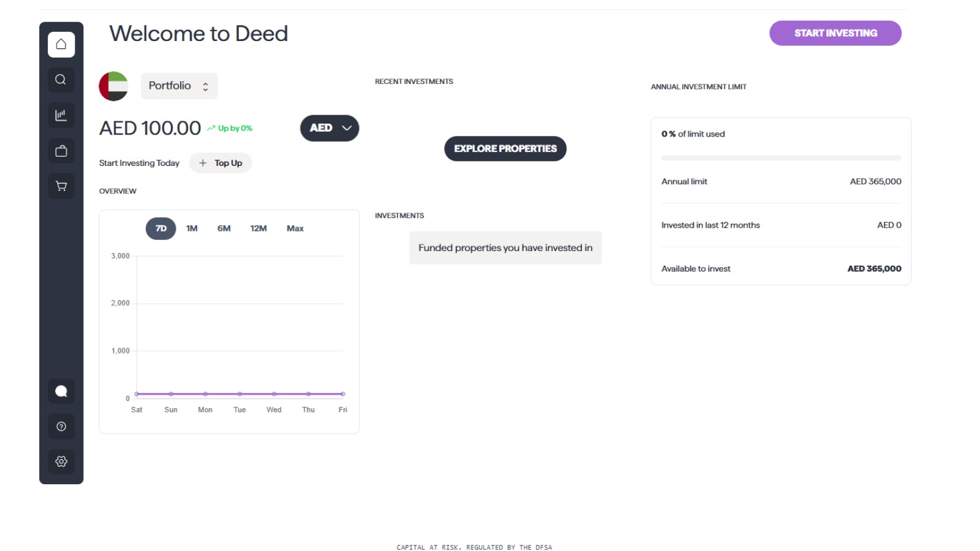Launch the chat support icon
The image size is (980, 551).
click(61, 391)
